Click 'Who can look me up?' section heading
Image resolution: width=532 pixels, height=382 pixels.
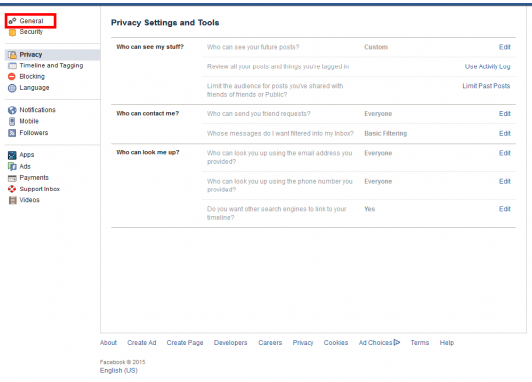(x=148, y=152)
